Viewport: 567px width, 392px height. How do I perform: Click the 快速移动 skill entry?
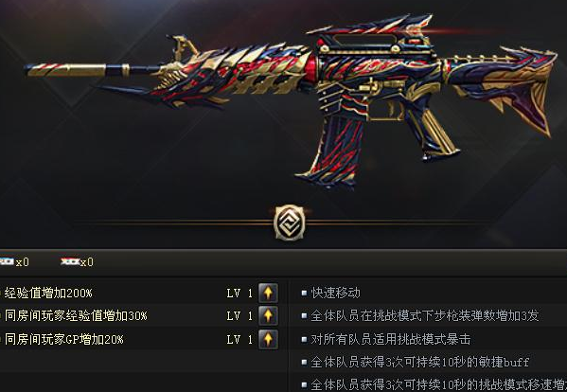336,293
